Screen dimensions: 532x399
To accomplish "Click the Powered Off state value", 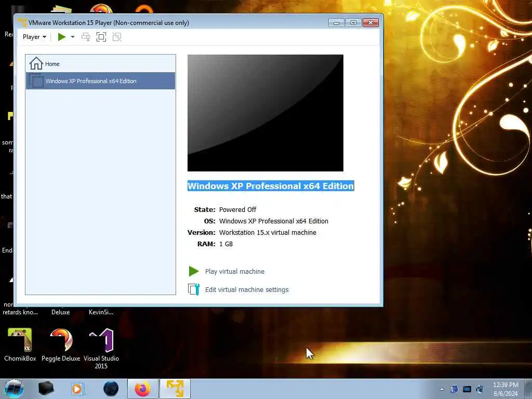I will click(237, 209).
